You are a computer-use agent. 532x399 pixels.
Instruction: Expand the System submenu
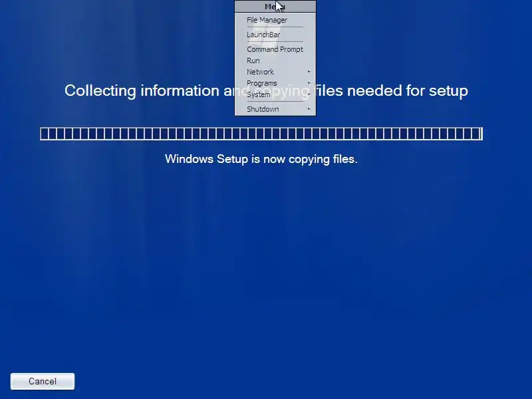point(275,94)
